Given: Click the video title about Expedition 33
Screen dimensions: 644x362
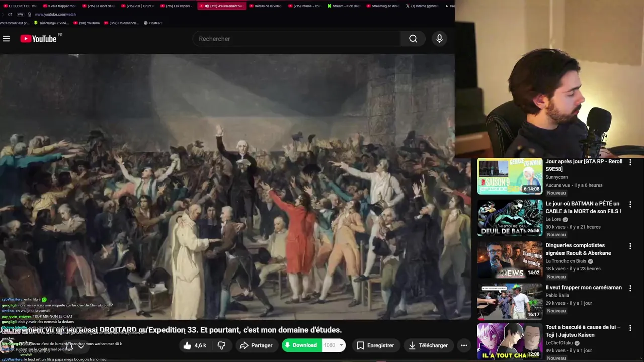Looking at the screenshot, I should tap(171, 330).
